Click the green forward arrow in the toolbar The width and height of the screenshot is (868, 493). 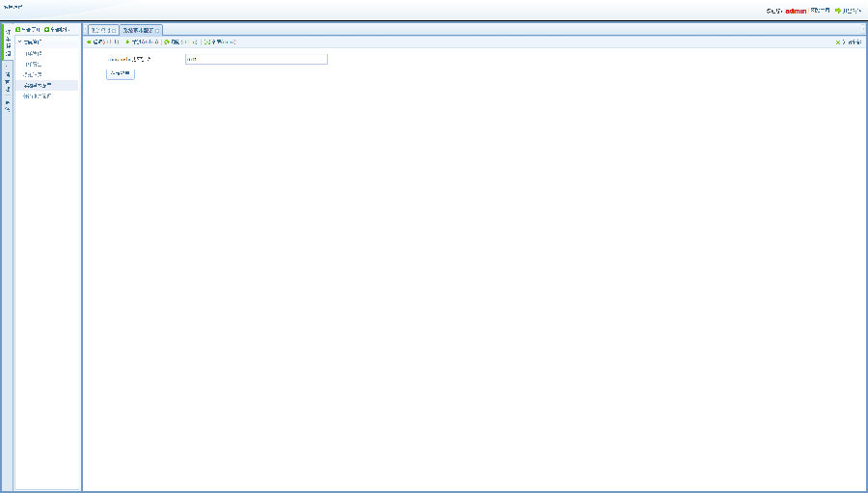(127, 42)
